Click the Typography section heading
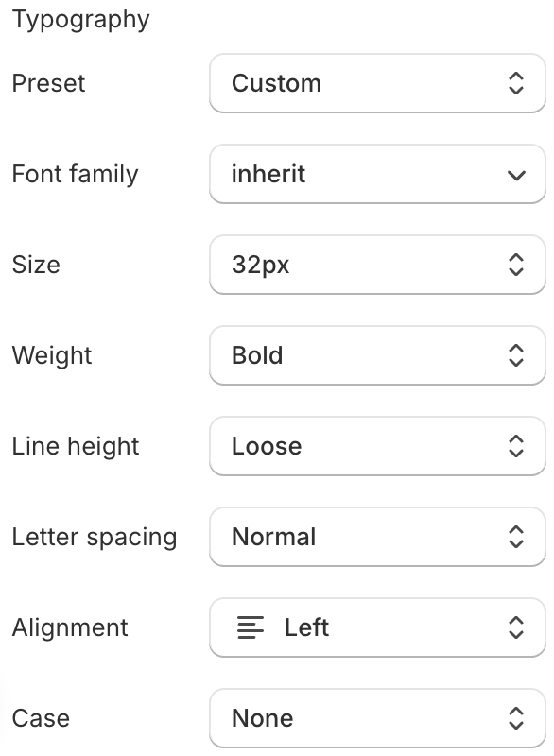Viewport: 554px width, 756px height. point(81,20)
